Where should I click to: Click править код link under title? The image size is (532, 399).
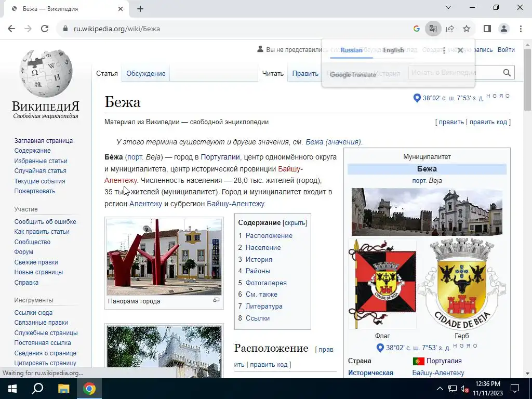(488, 122)
